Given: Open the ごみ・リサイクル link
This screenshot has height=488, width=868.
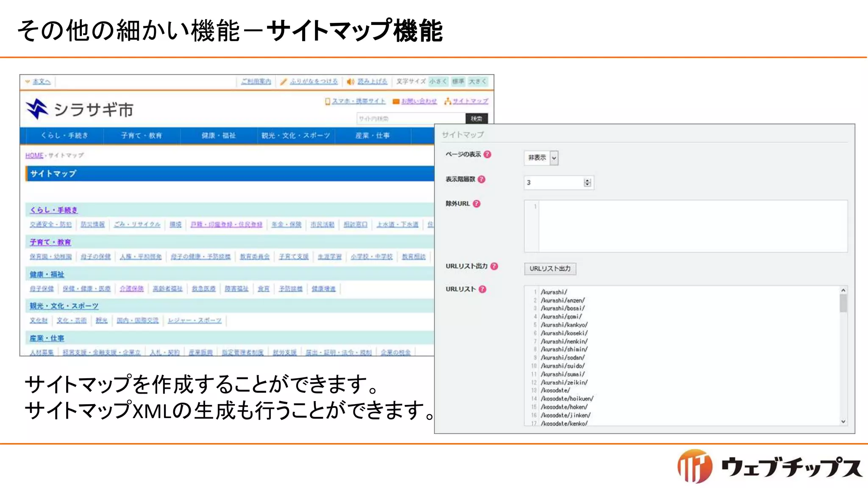Looking at the screenshot, I should point(137,225).
